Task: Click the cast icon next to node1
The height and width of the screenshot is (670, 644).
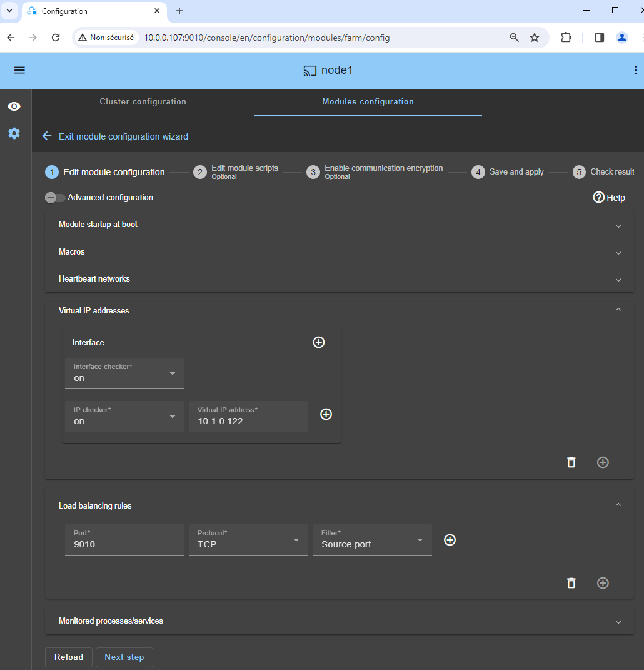Action: click(x=309, y=71)
